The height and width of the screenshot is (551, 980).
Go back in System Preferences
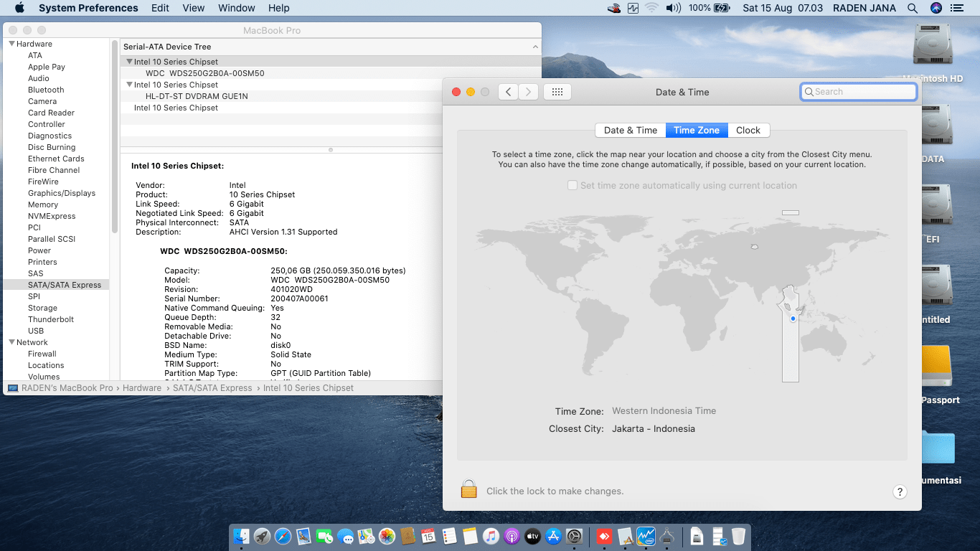click(508, 92)
